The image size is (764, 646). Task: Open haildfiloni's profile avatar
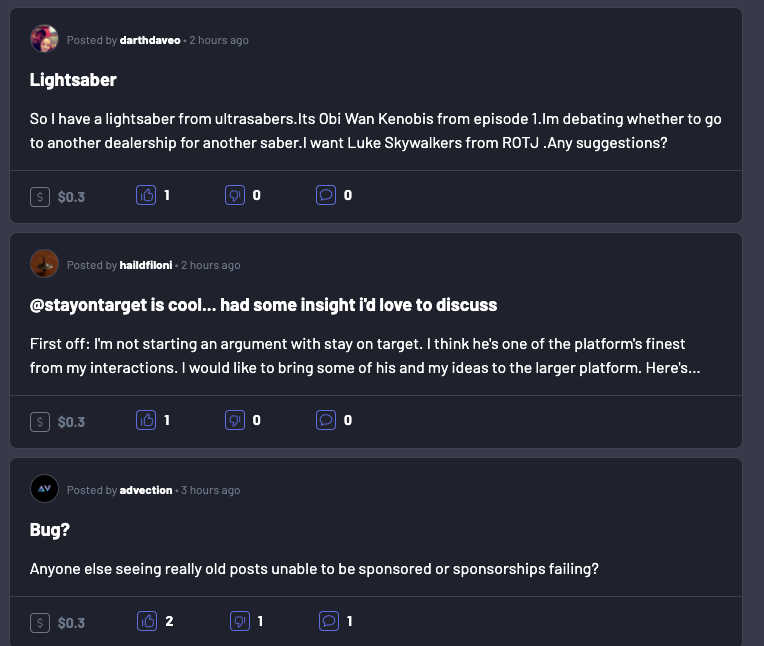tap(44, 264)
